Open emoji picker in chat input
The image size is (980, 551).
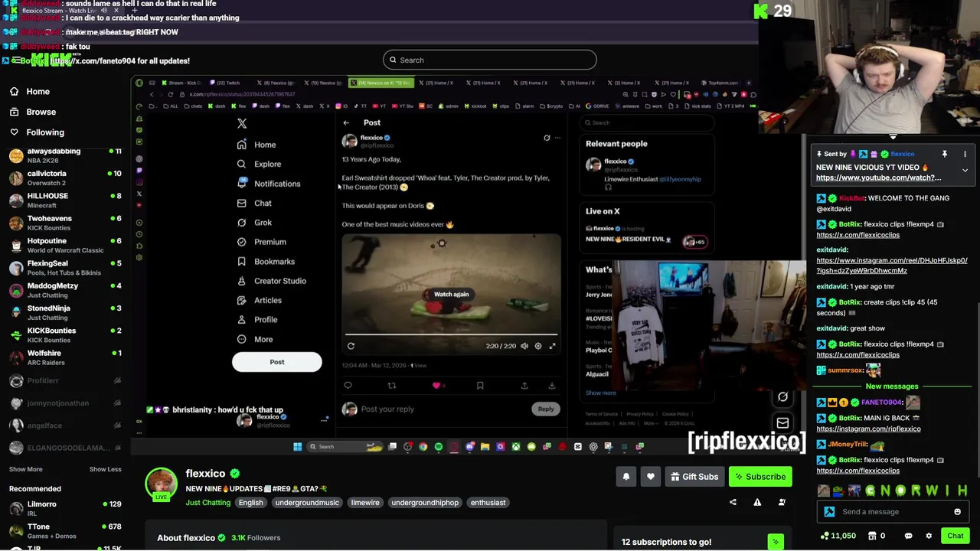coord(957,512)
